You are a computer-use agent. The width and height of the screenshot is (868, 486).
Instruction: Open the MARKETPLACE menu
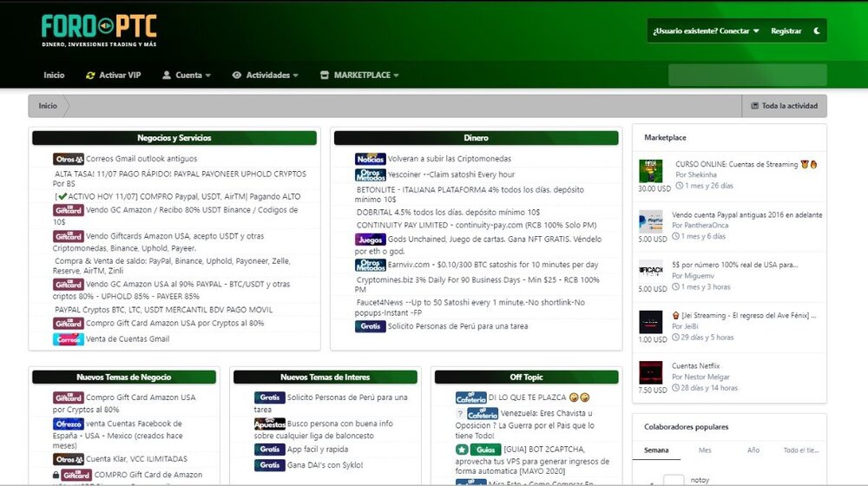[x=359, y=76]
